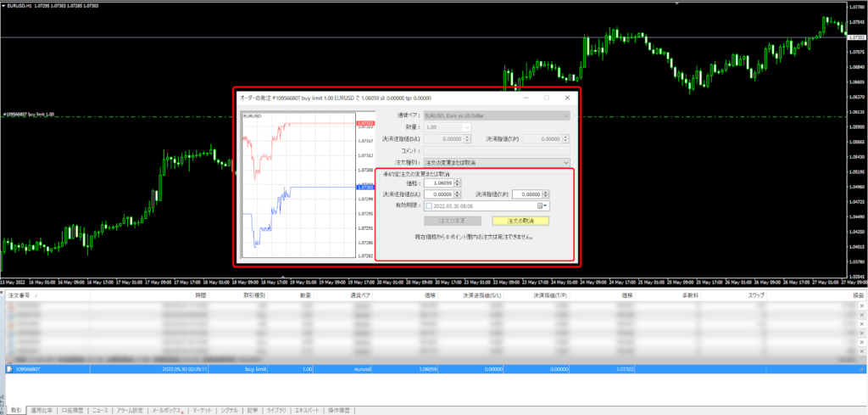Screen dimensions: 868x415
Task: Click the stepper of the active 決済指値(T/P) field
Action: (x=546, y=194)
